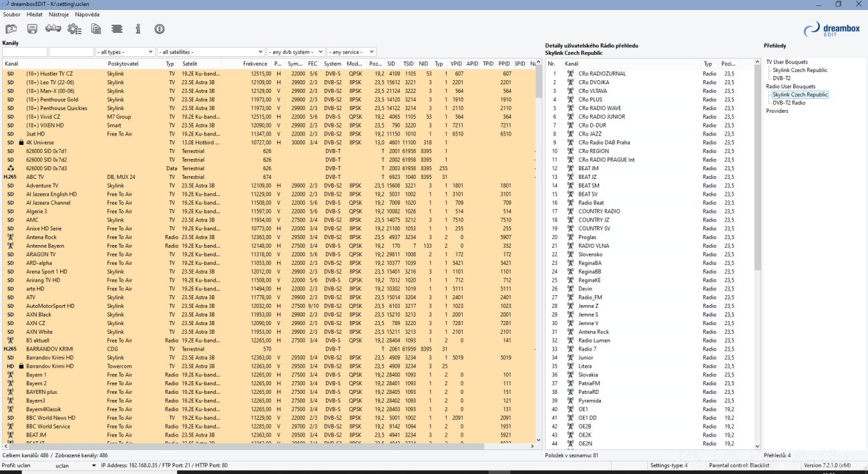Select the 'BBC World Service' channel row
The height and width of the screenshot is (474, 868).
pyautogui.click(x=268, y=427)
